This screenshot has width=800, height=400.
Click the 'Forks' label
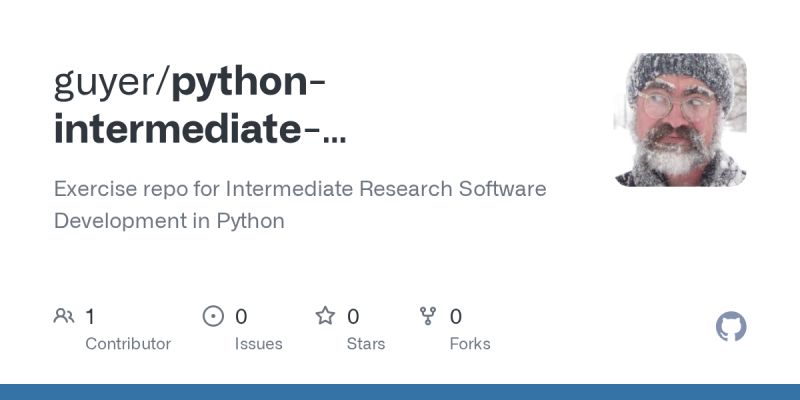coord(470,344)
